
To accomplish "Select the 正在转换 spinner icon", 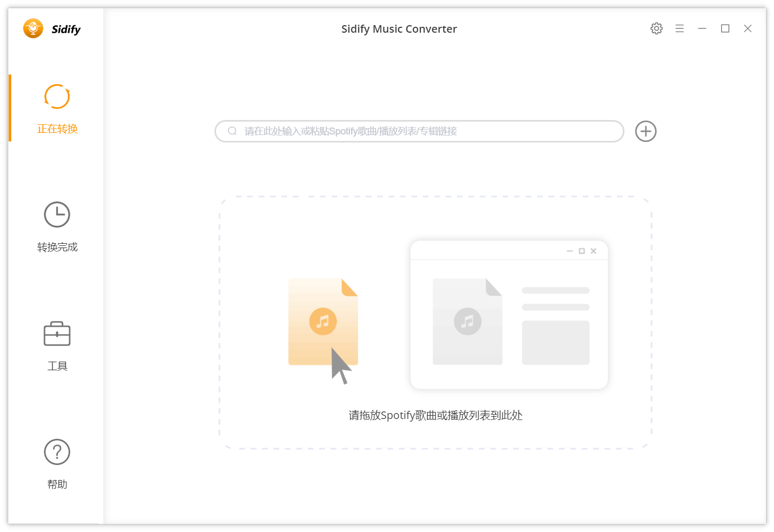I will [x=57, y=96].
